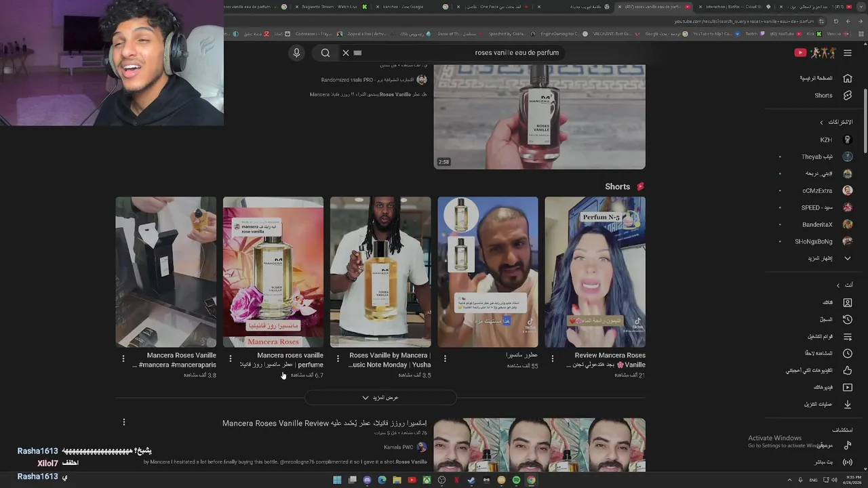Screen dimensions: 868x488
Task: Run search with the magnifier icon
Action: pos(325,53)
